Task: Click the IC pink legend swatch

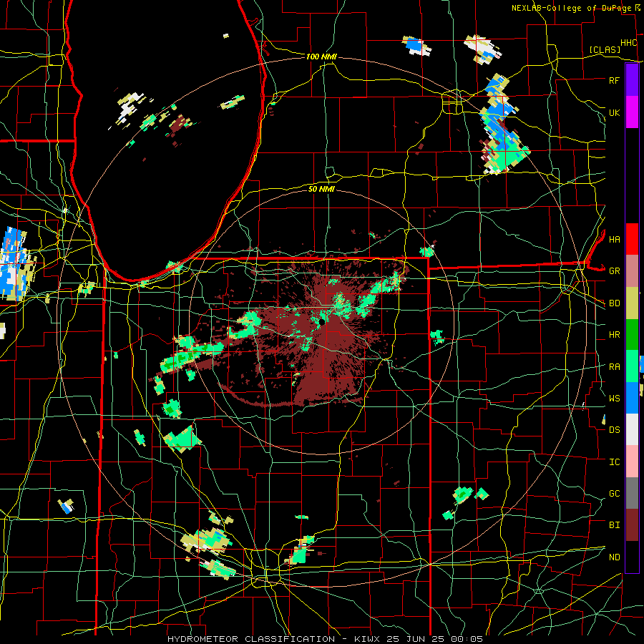Action: pyautogui.click(x=632, y=462)
